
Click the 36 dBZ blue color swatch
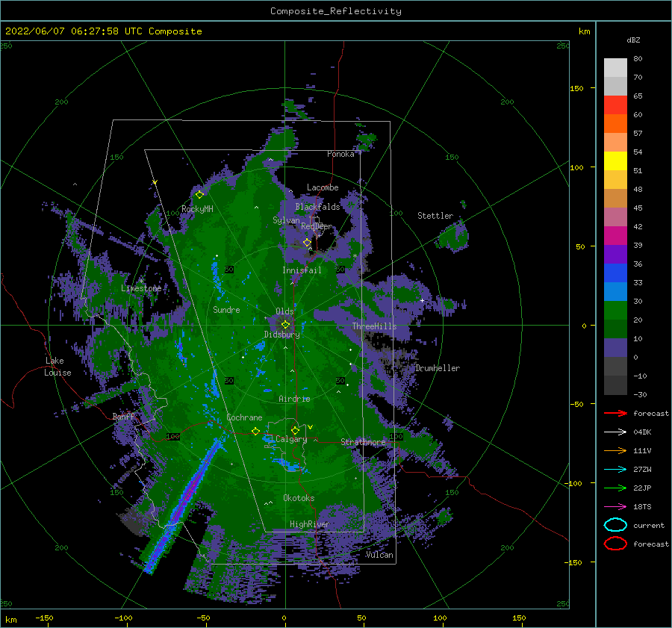[615, 273]
